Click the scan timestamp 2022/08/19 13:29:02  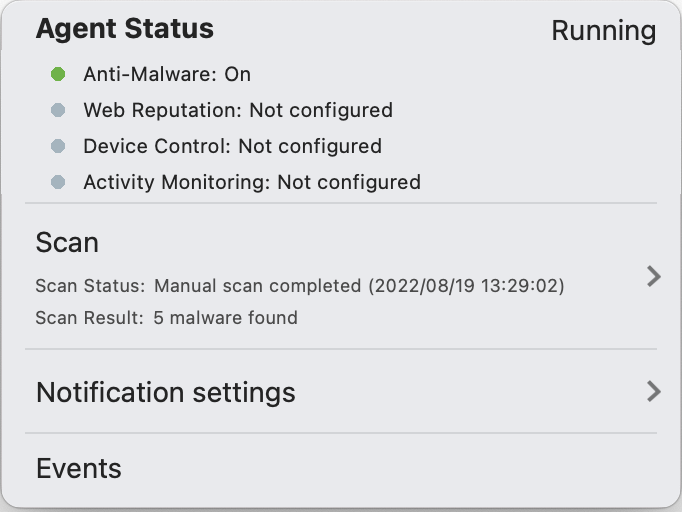coord(466,286)
